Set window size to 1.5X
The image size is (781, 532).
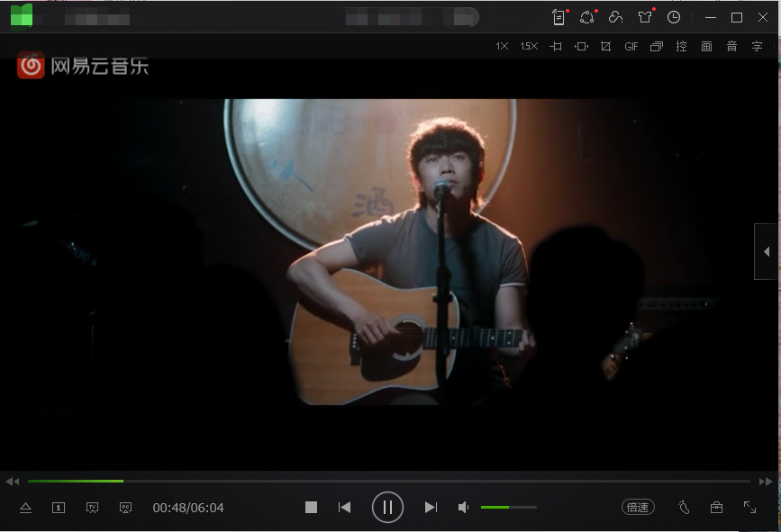coord(529,46)
